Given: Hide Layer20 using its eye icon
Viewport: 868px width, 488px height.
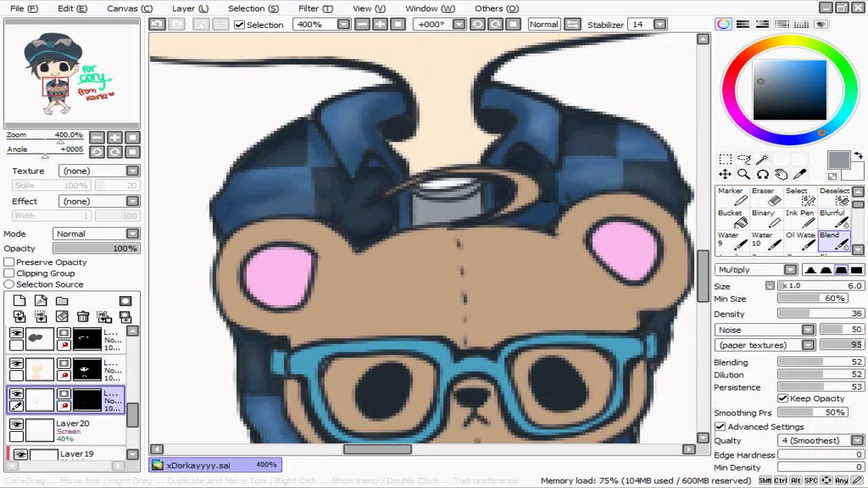Looking at the screenshot, I should tap(16, 424).
